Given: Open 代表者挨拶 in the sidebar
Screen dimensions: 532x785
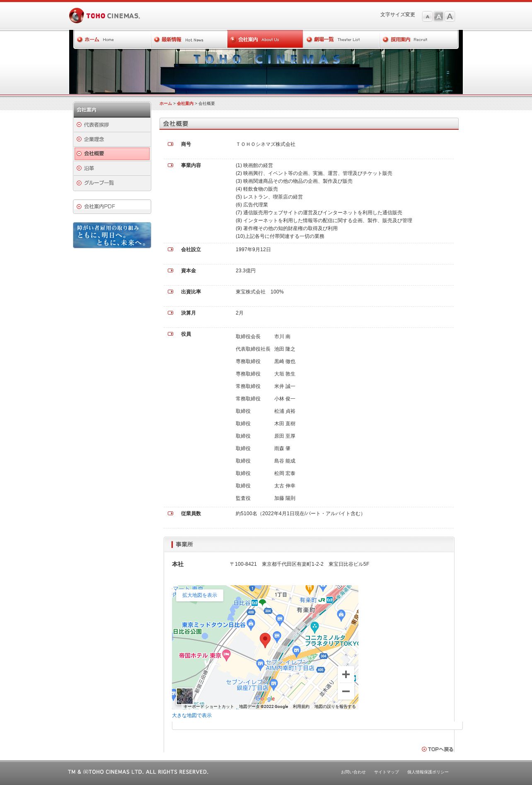Looking at the screenshot, I should point(112,125).
